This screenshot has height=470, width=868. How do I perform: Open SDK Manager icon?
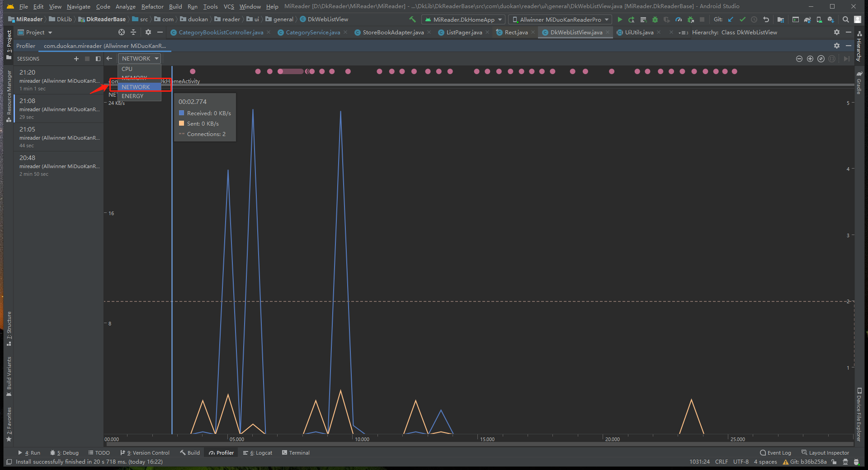[x=831, y=19]
